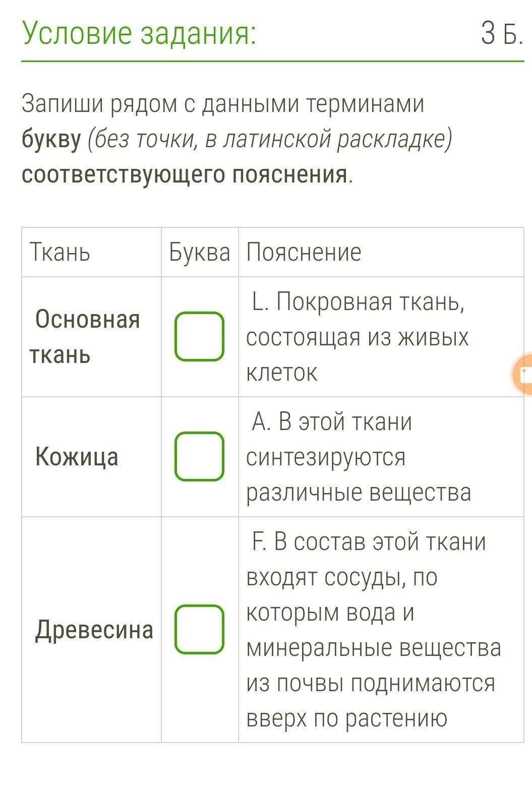Activate the Древесина answer field
532x792 pixels.
tap(199, 629)
